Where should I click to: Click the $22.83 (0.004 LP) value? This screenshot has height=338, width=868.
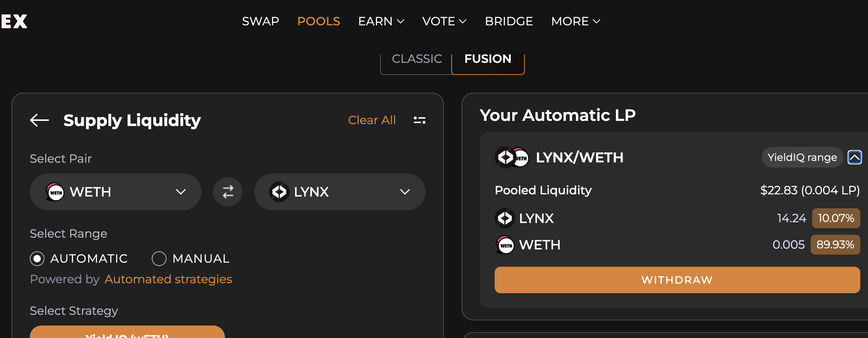click(x=810, y=190)
